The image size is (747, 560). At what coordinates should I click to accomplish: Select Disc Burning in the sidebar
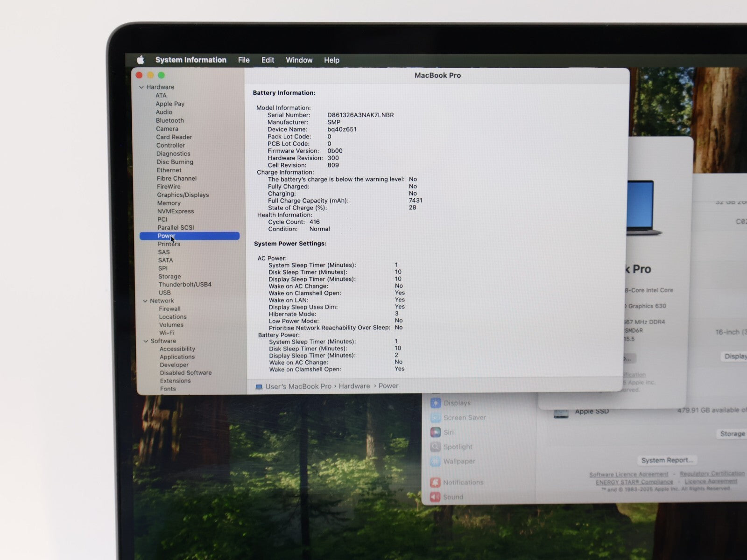coord(175,162)
